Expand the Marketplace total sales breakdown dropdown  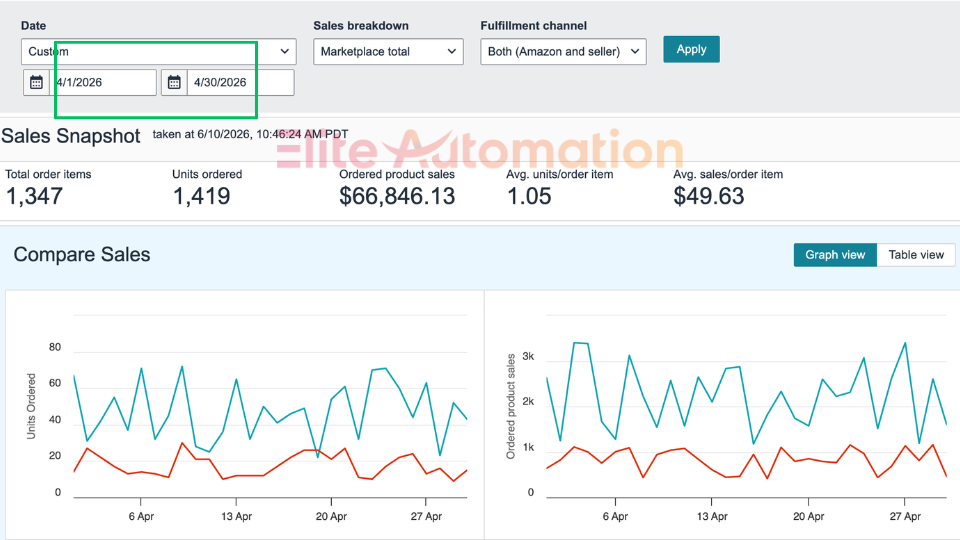[388, 51]
